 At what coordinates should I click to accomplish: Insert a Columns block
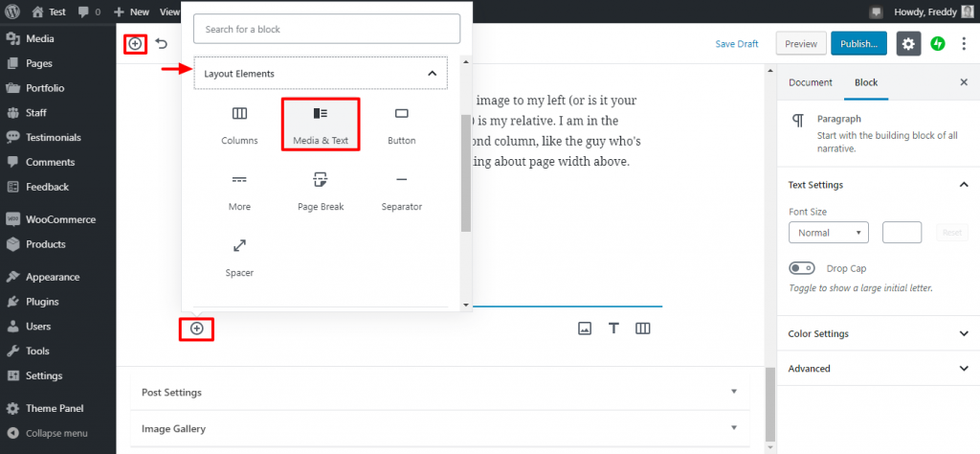click(239, 124)
